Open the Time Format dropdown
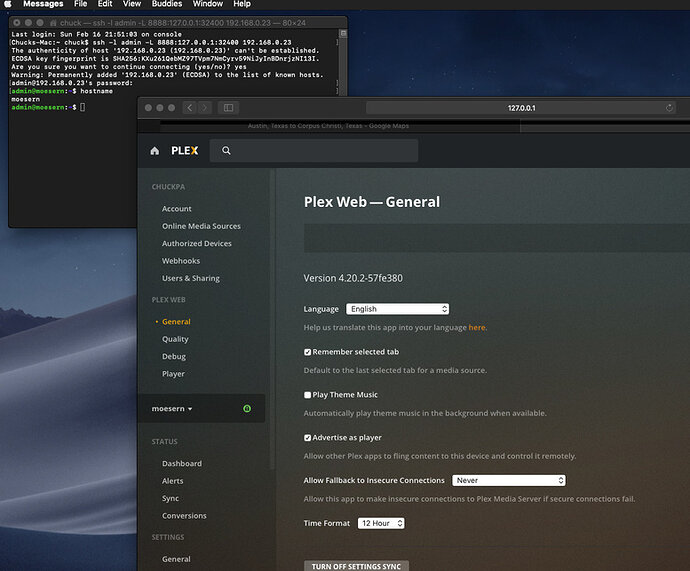The image size is (690, 571). 381,523
